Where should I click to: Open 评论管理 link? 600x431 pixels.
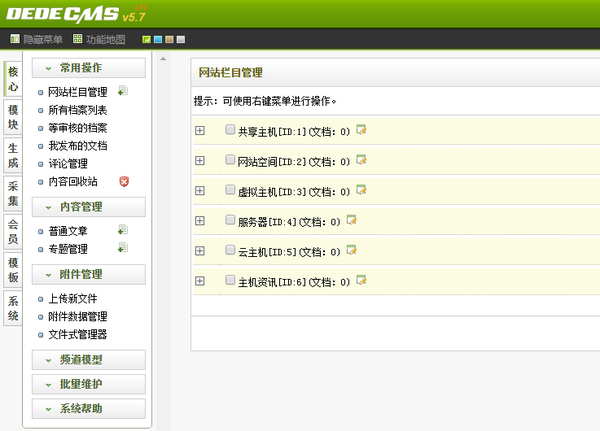[68, 163]
